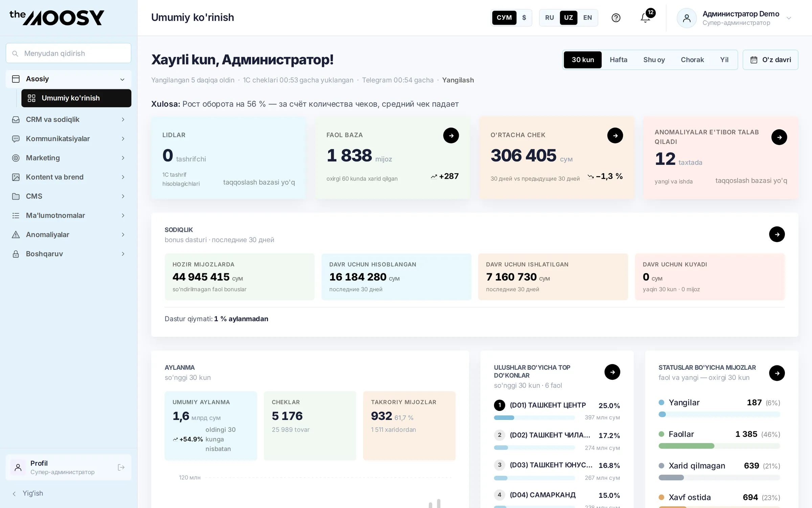Click the Boshqaruv lock icon

16,254
